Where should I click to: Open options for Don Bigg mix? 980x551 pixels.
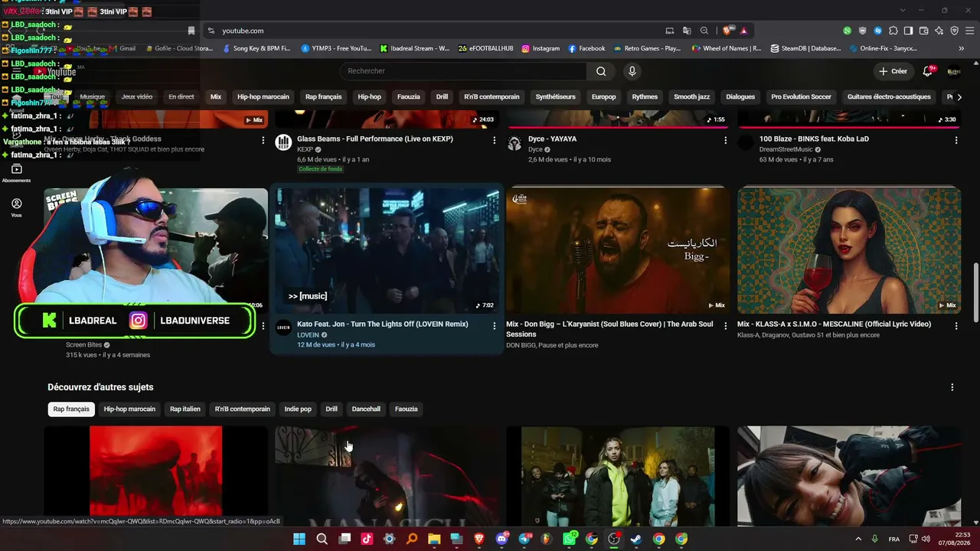pos(725,326)
